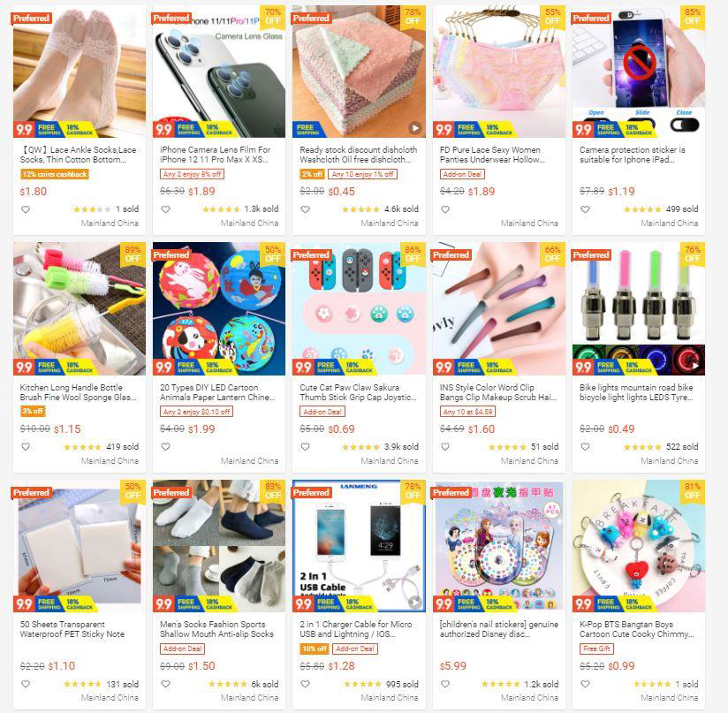Like the Cute Cat Paw Thumb Stick listing

point(306,446)
